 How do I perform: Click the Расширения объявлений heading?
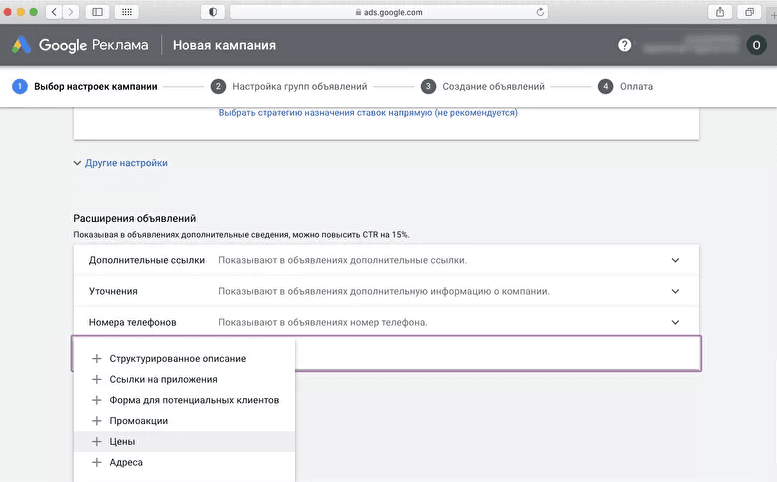click(135, 218)
